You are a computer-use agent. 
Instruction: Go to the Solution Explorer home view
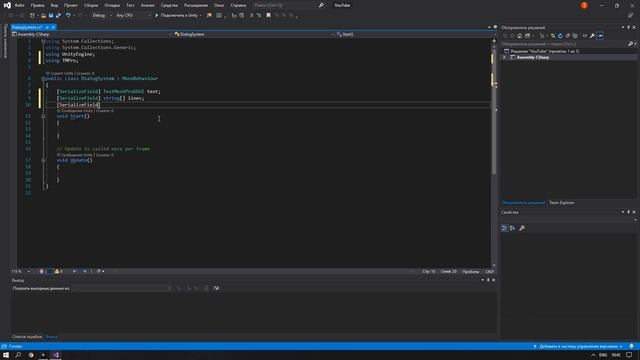520,36
